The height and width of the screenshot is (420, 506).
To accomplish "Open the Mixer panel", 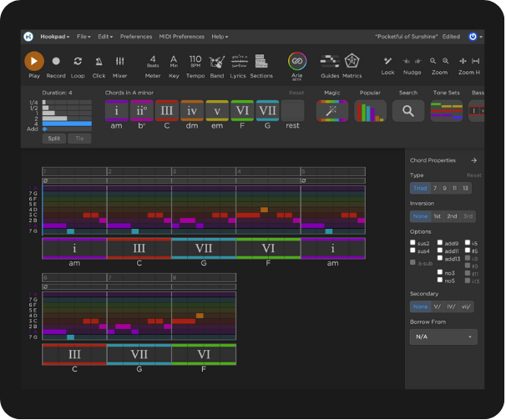I will [x=120, y=62].
